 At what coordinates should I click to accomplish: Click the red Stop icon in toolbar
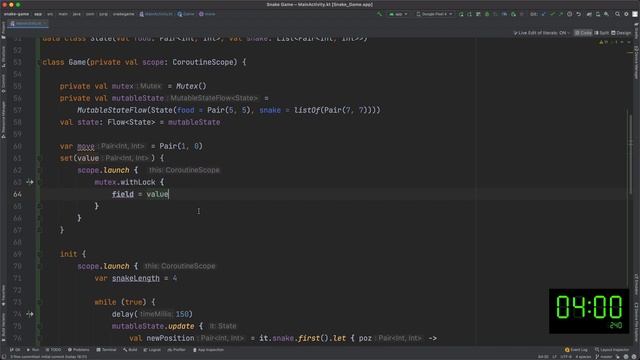[522, 14]
